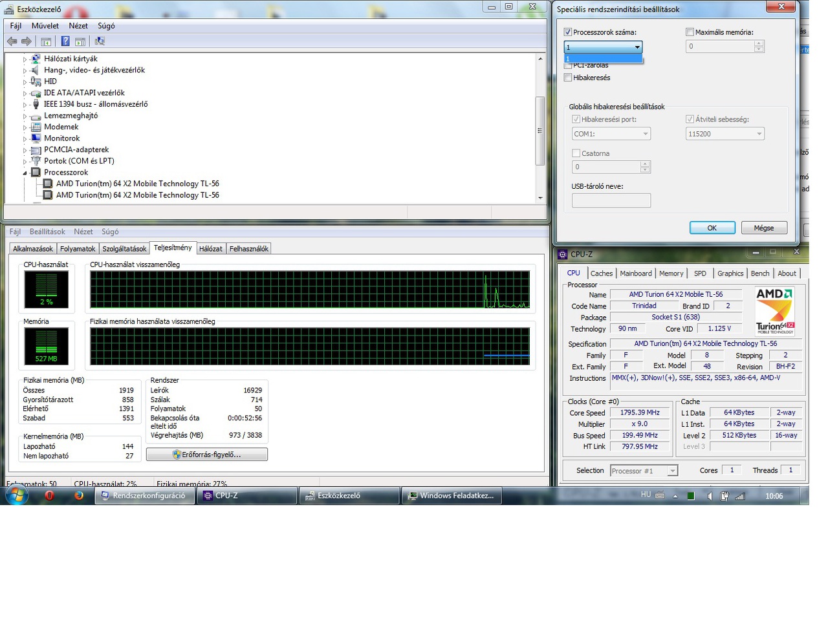Expand the Hálózati kártyák tree node

[25, 59]
